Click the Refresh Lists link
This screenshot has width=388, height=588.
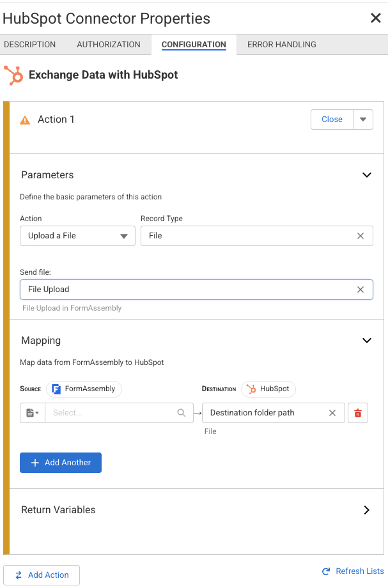[x=353, y=571]
